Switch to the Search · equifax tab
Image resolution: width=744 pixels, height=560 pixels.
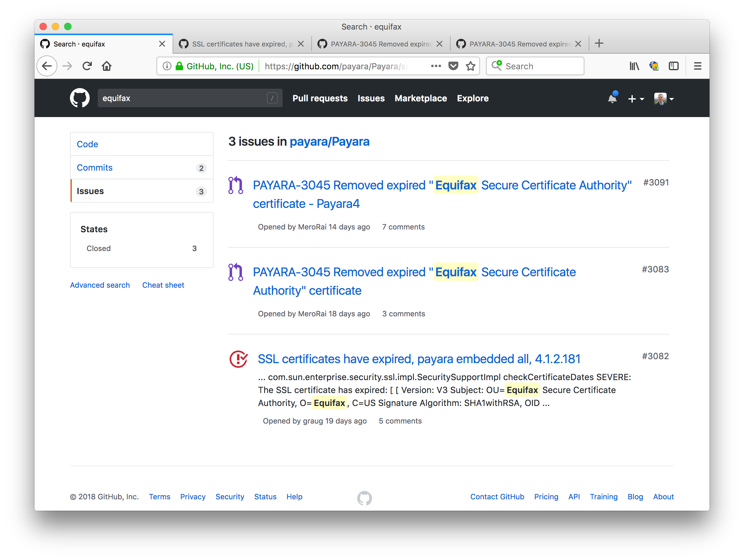pos(104,44)
